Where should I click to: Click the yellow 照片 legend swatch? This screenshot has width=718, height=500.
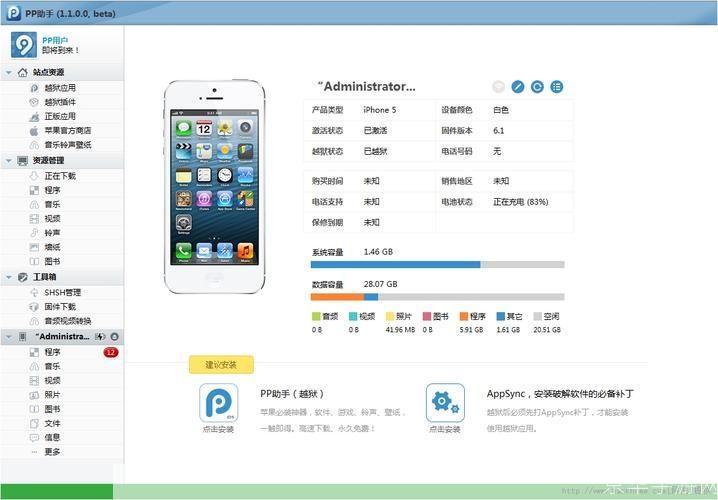point(390,316)
